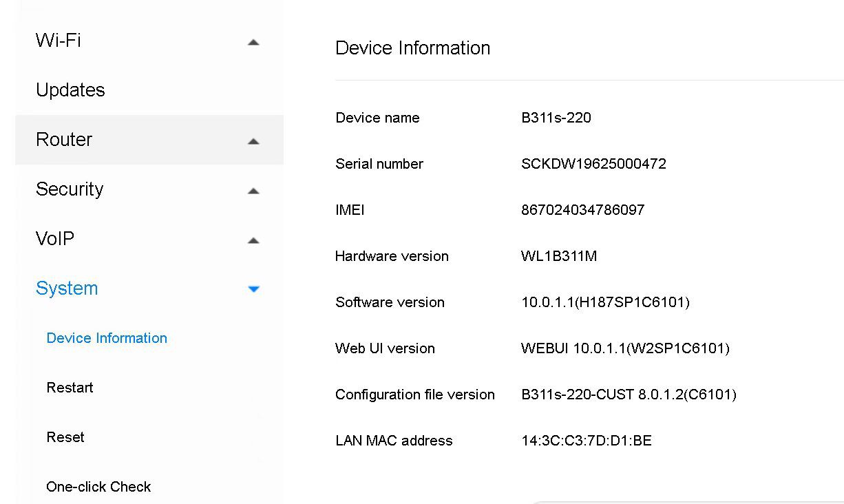This screenshot has width=844, height=504.
Task: Expand the Security section arrow
Action: pyautogui.click(x=253, y=191)
